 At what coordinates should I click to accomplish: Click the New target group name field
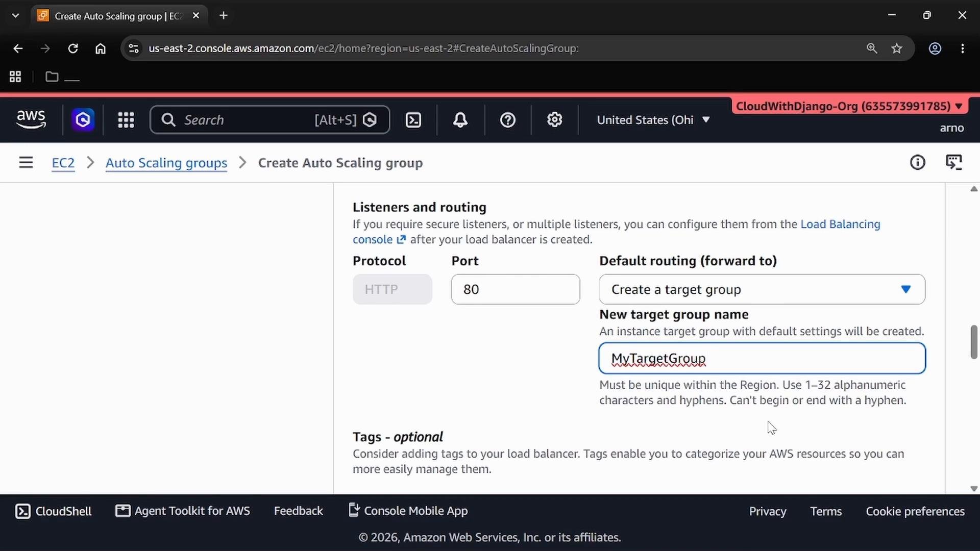point(762,358)
